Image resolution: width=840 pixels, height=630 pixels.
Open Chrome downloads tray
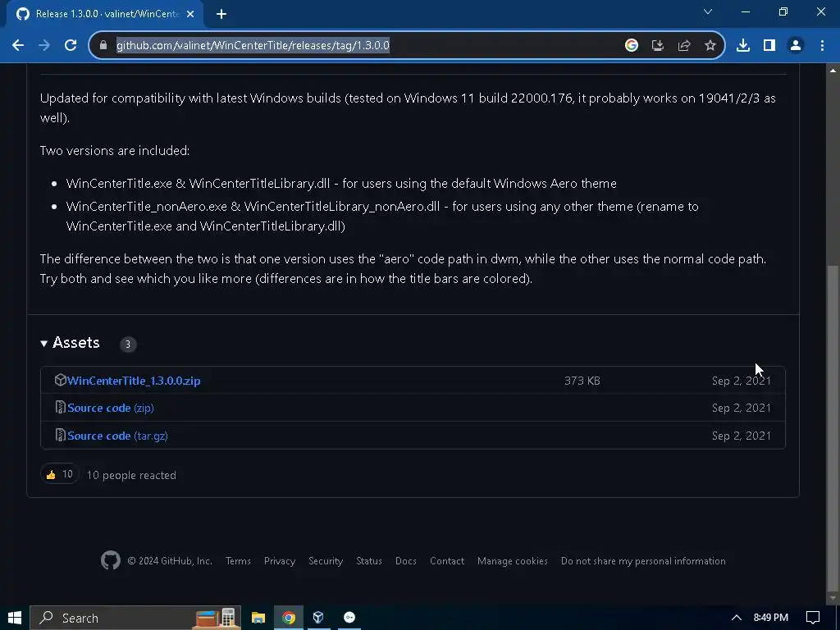tap(743, 46)
